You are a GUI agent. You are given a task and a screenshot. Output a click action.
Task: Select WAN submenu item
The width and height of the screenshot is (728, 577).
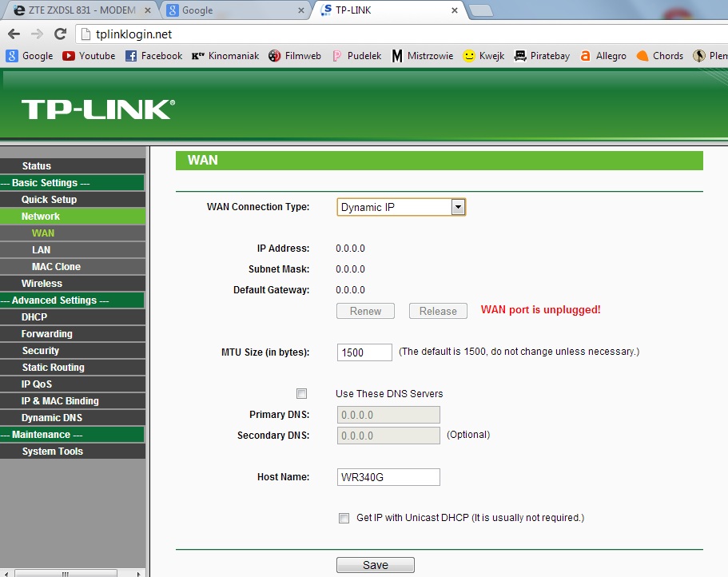coord(73,233)
